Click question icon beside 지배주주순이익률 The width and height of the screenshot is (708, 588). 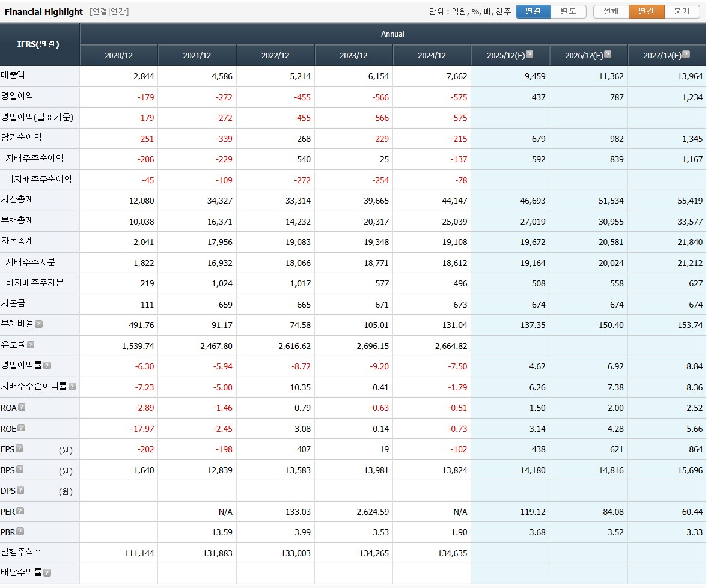point(72,386)
